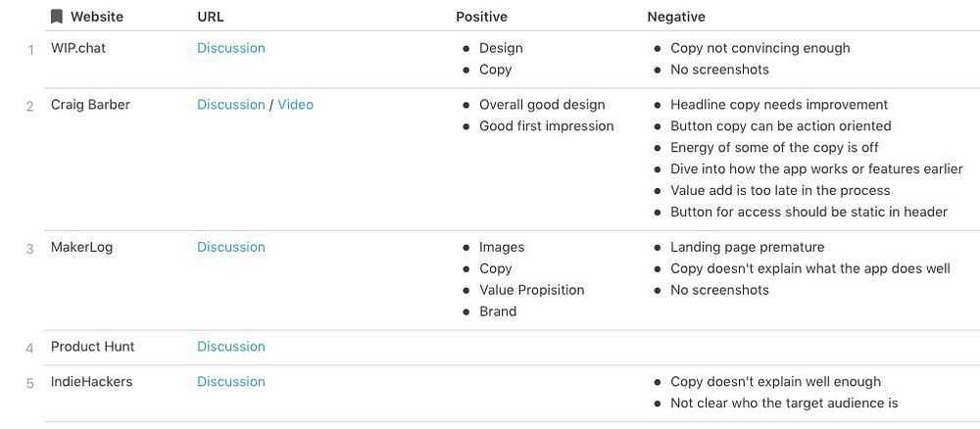Select row number 1
Viewport: 980px width, 429px height.
click(30, 50)
